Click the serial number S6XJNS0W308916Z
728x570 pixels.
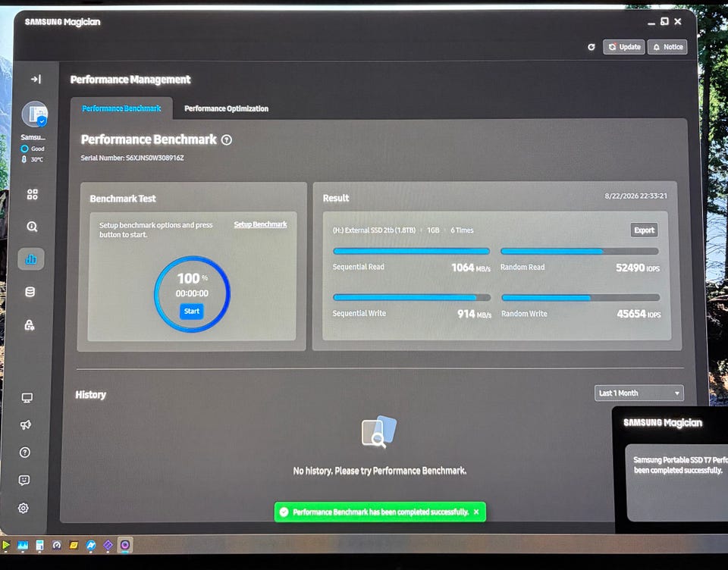coord(155,158)
